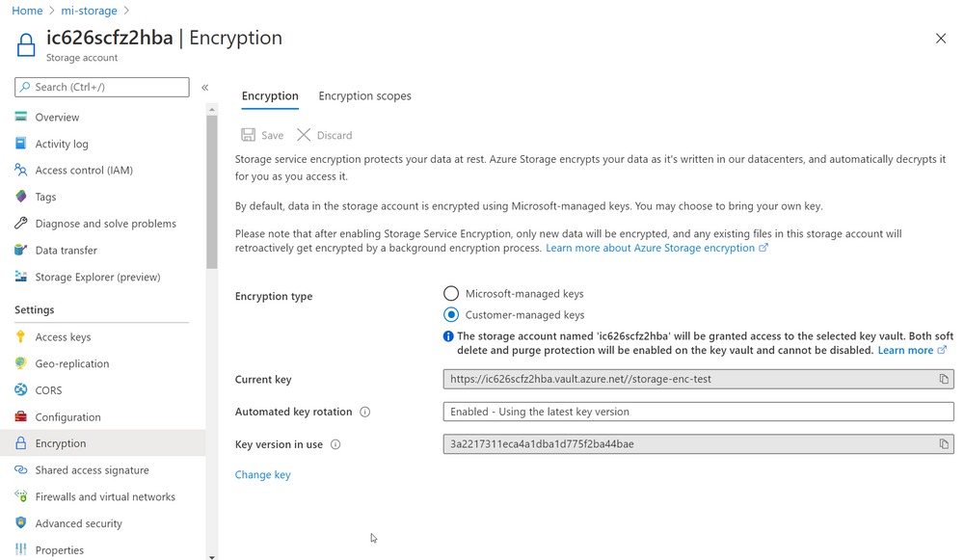
Task: Open the Access keys settings
Action: [62, 336]
